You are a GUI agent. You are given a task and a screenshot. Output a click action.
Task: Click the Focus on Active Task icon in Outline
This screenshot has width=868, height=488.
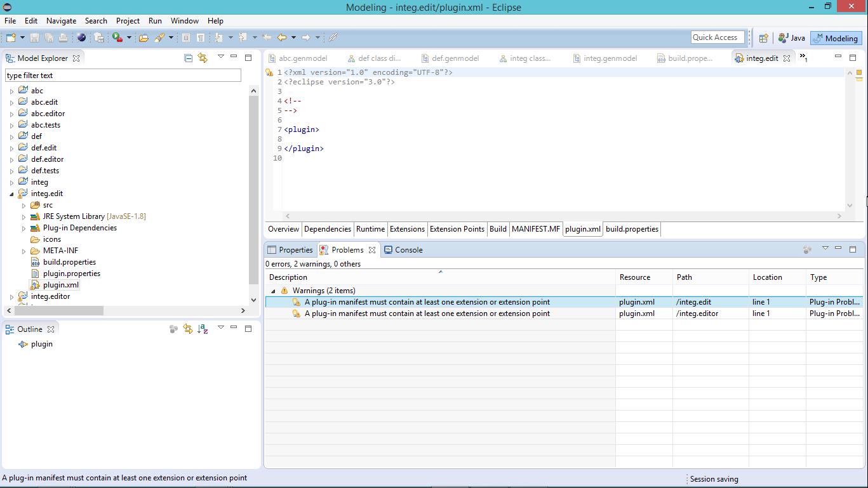click(173, 329)
